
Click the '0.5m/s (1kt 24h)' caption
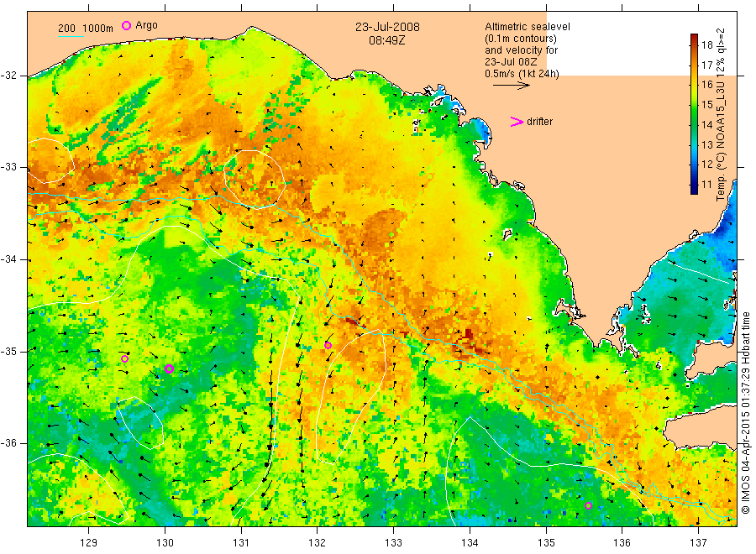(x=522, y=74)
